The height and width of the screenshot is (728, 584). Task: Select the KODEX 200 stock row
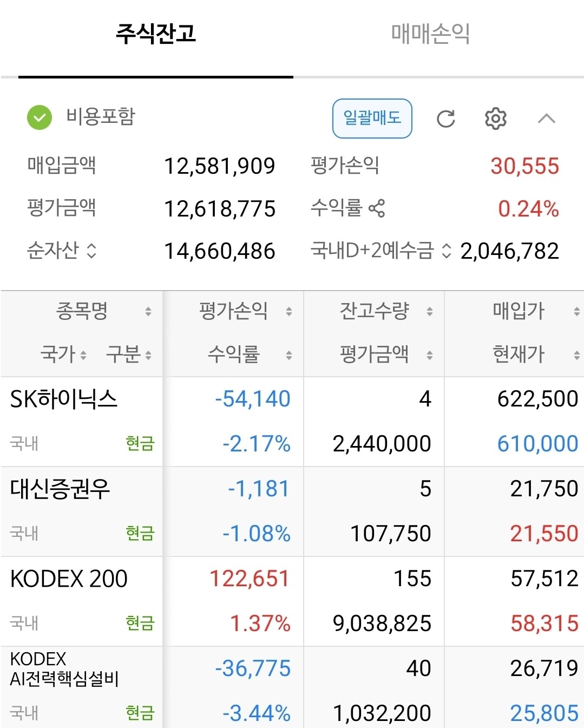point(292,601)
